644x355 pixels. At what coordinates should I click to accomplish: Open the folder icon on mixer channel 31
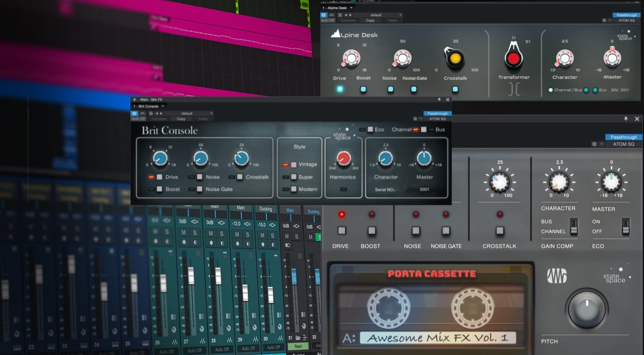[x=297, y=337]
